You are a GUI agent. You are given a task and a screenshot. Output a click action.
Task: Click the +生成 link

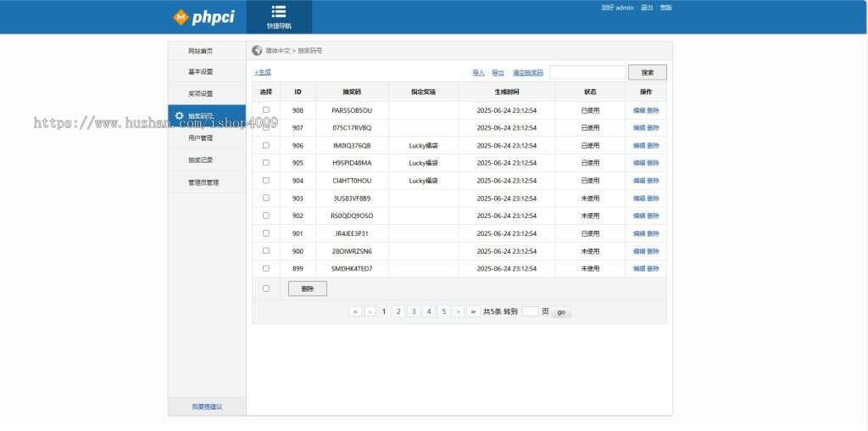pyautogui.click(x=263, y=73)
